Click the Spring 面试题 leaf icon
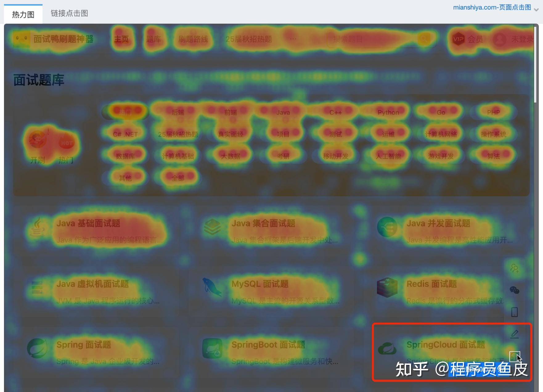 click(x=37, y=348)
